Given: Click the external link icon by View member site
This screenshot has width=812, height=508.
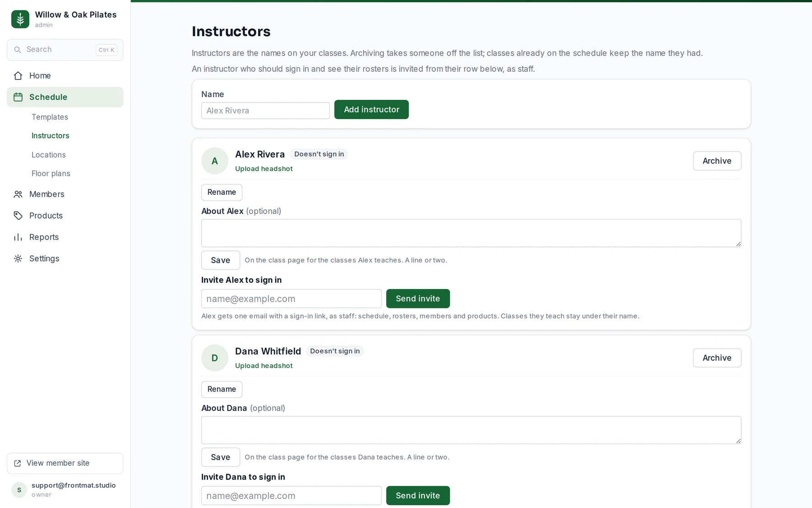Looking at the screenshot, I should (18, 463).
